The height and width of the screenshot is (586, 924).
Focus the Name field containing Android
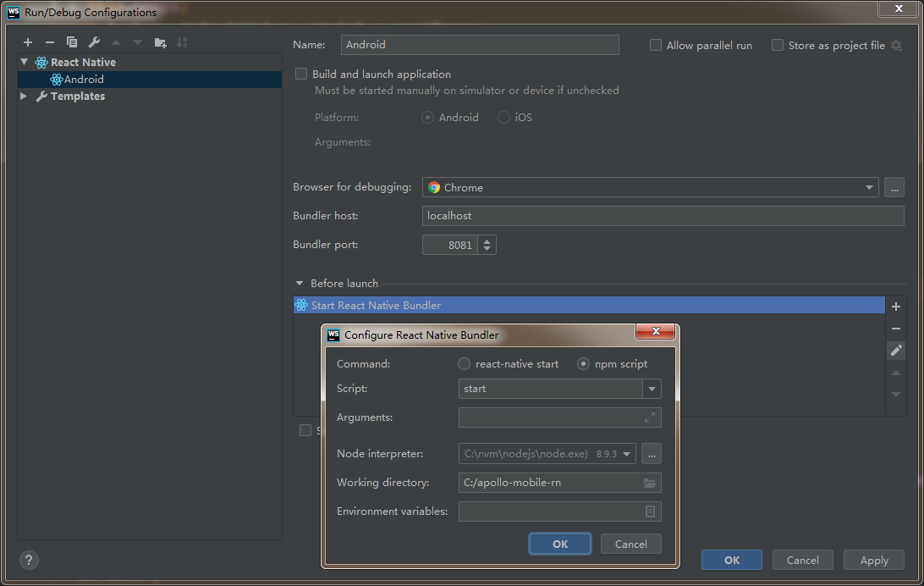pos(480,45)
